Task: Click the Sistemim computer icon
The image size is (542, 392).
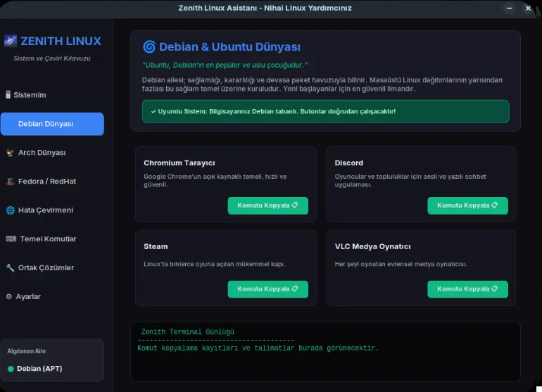Action: point(8,94)
